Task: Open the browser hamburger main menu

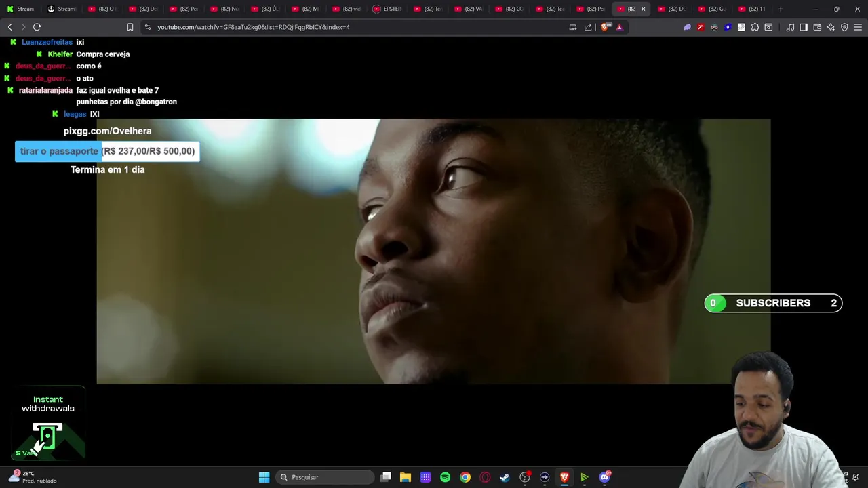Action: pos(858,27)
